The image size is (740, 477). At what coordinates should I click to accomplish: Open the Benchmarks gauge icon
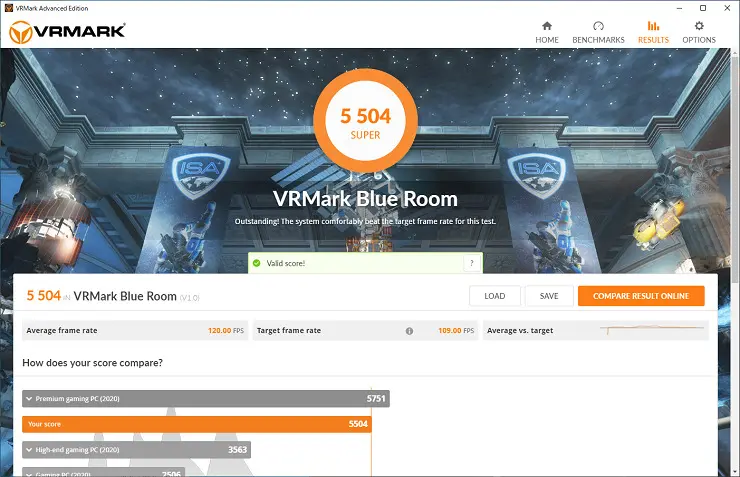tap(598, 26)
